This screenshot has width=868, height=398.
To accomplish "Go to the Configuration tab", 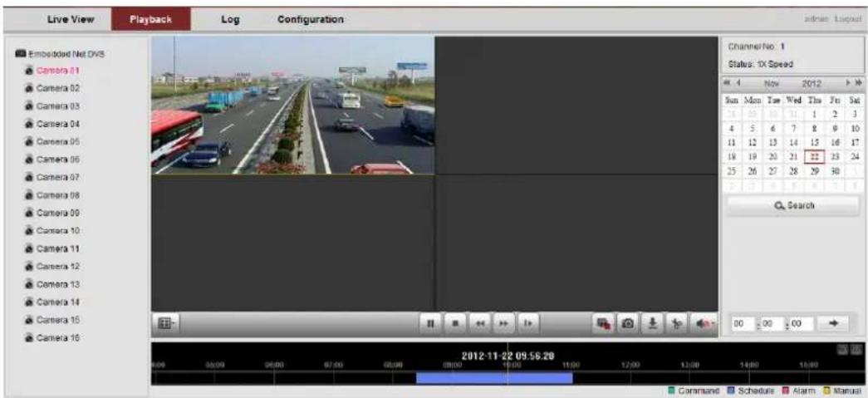I will [310, 19].
